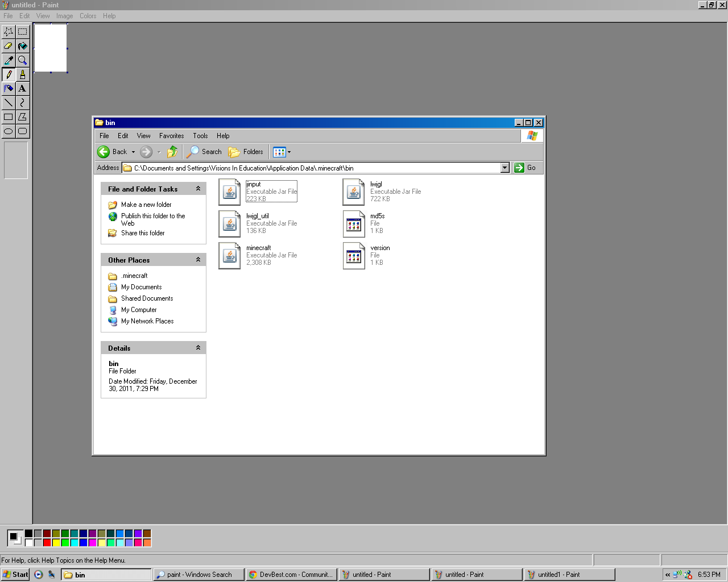
Task: Choose the Ellipse shape tool
Action: pos(9,131)
